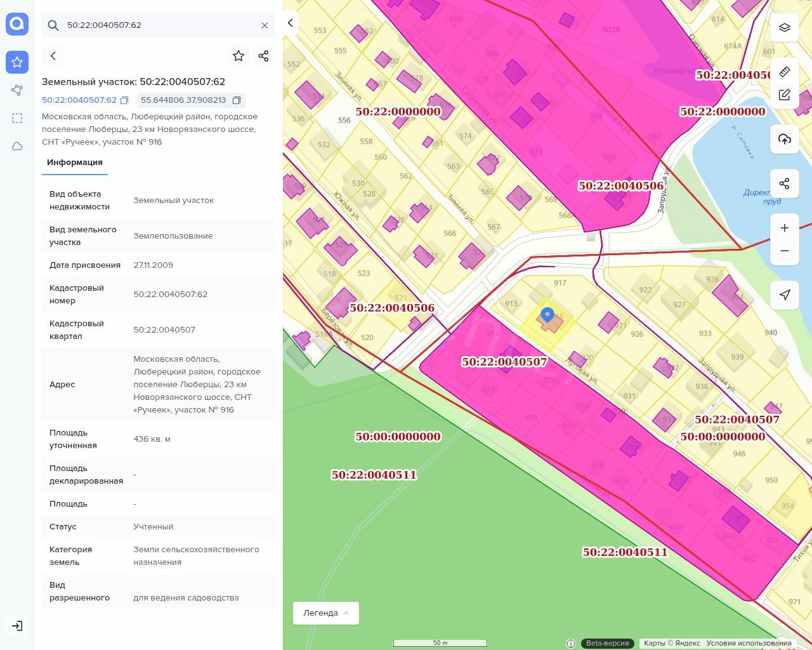Open the map layers switcher
This screenshot has width=812, height=650.
tap(785, 27)
